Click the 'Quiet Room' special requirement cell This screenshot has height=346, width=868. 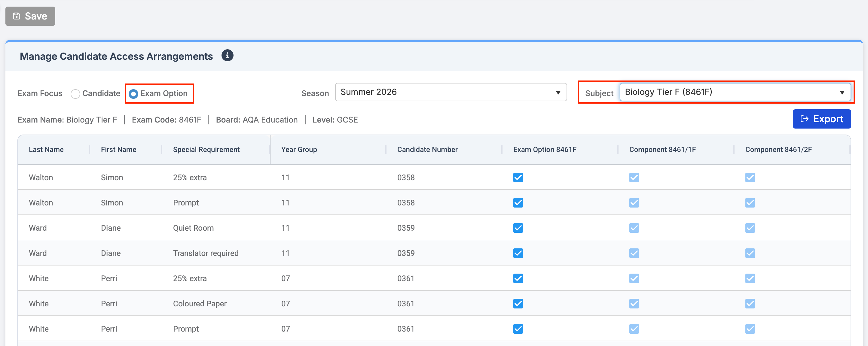point(194,228)
